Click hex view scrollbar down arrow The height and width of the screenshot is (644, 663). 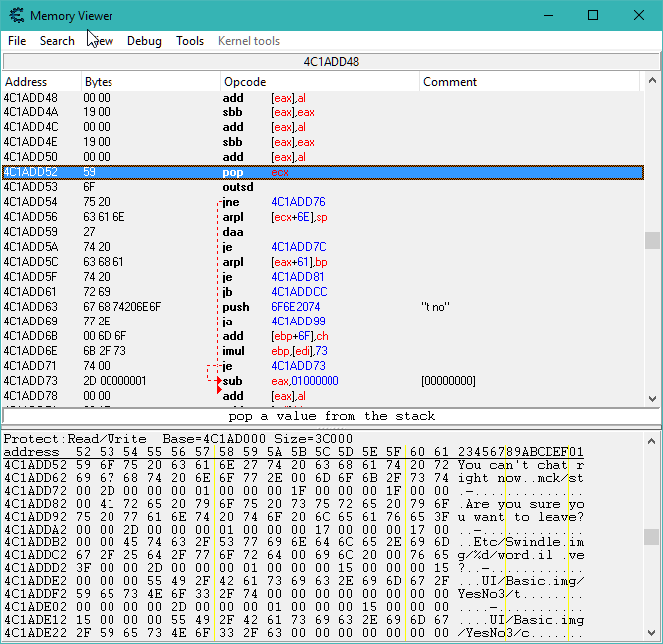(652, 633)
